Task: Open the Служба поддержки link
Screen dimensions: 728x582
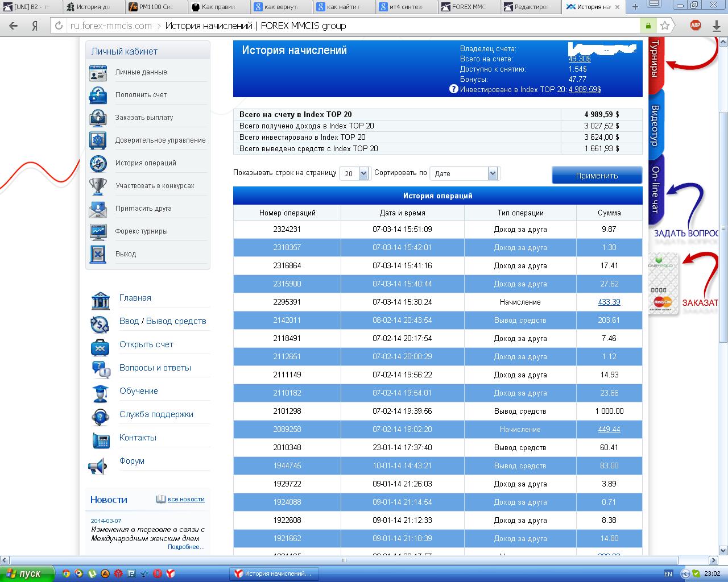Action: tap(156, 414)
